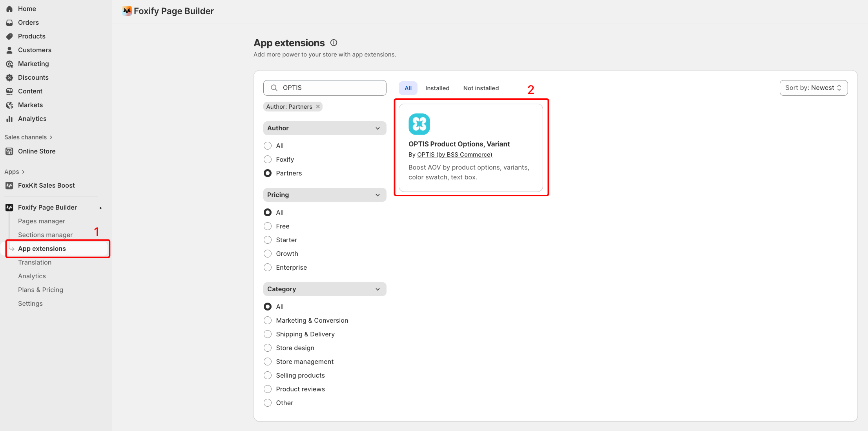
Task: Select the Free pricing option
Action: tap(268, 226)
